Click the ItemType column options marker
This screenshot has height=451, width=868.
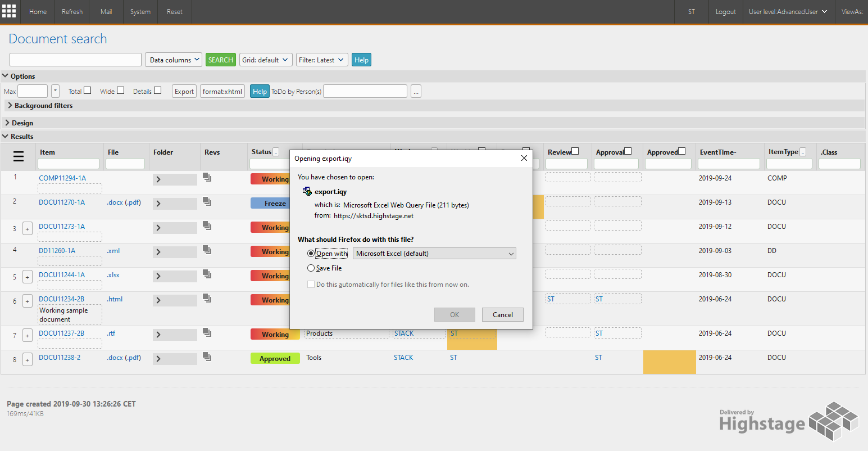click(803, 152)
